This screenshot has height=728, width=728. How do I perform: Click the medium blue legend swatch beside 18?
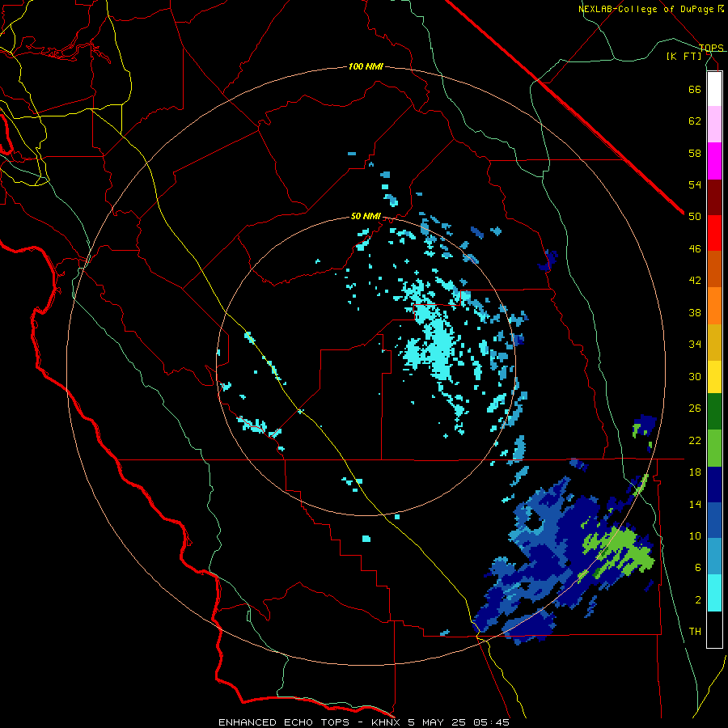point(714,520)
